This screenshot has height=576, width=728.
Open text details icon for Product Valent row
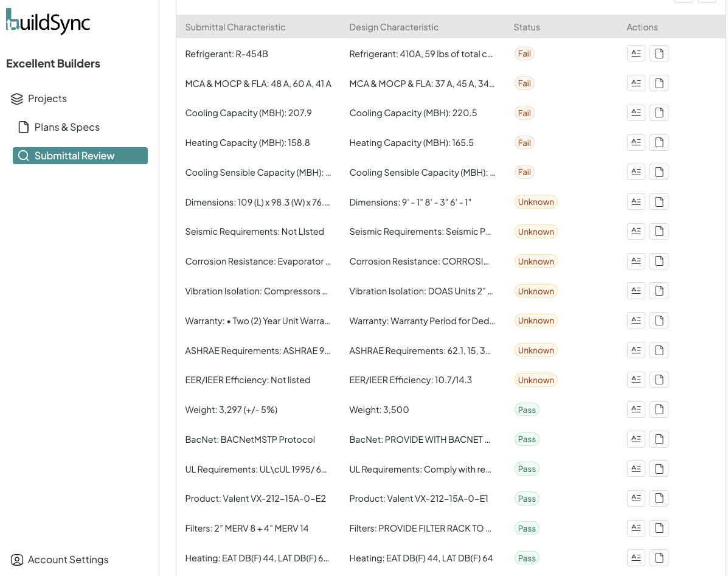(636, 499)
